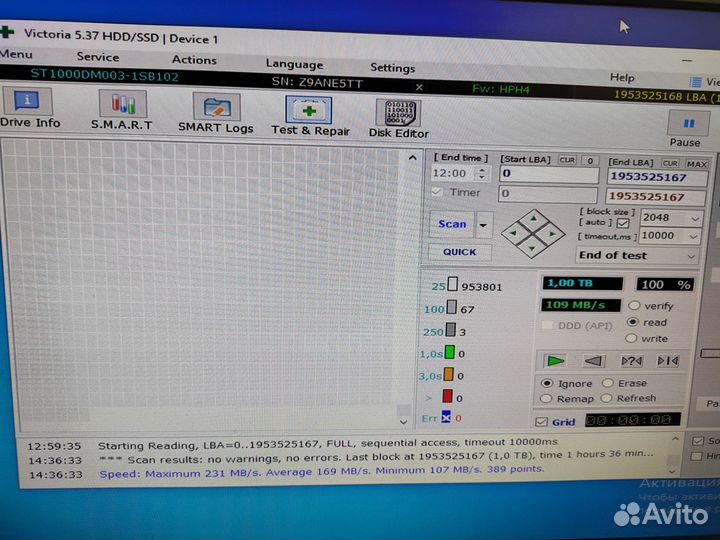Switch to Test & Repair
This screenshot has height=540, width=720.
310,116
